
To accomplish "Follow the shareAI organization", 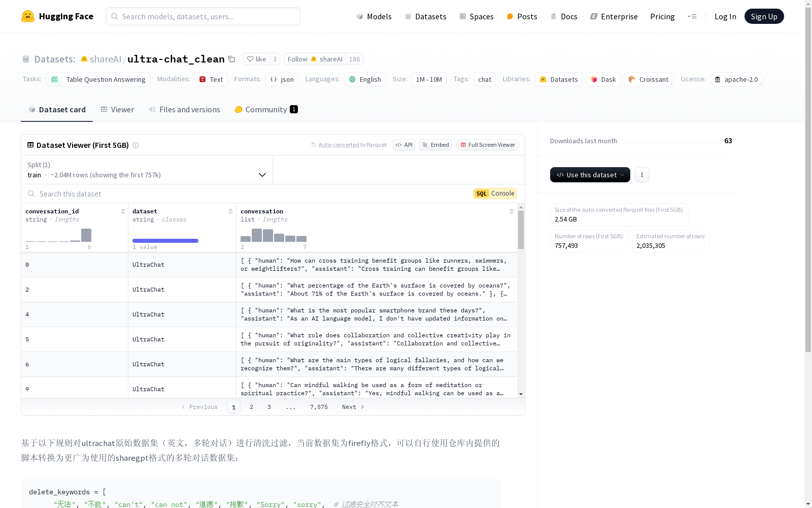I will tap(315, 59).
